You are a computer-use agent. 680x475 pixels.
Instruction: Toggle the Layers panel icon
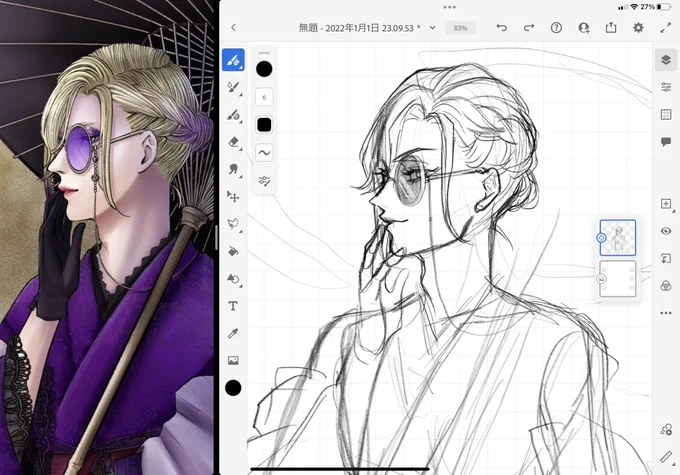(666, 60)
